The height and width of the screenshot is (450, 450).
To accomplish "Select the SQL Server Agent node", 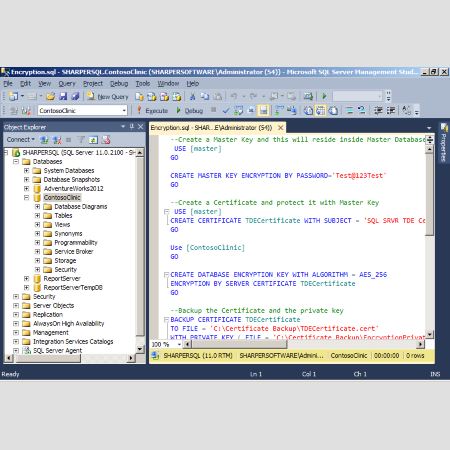I will 57,351.
